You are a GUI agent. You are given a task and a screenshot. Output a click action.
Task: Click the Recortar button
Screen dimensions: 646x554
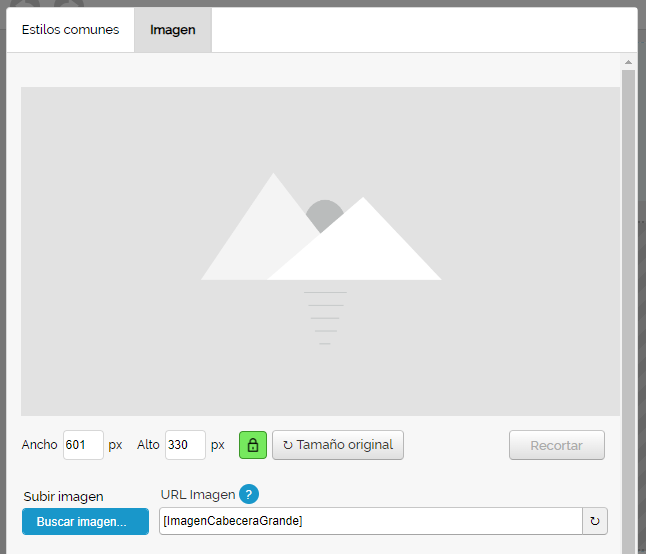pyautogui.click(x=557, y=445)
